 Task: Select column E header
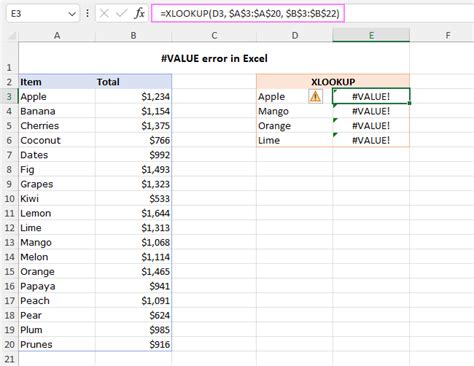pyautogui.click(x=371, y=35)
